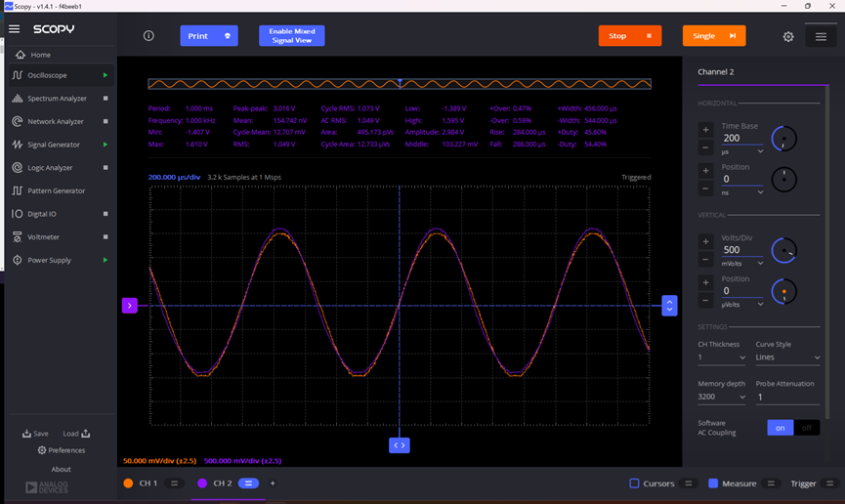This screenshot has width=845, height=504.
Task: Toggle Network Analyzer run/stop square
Action: (106, 122)
